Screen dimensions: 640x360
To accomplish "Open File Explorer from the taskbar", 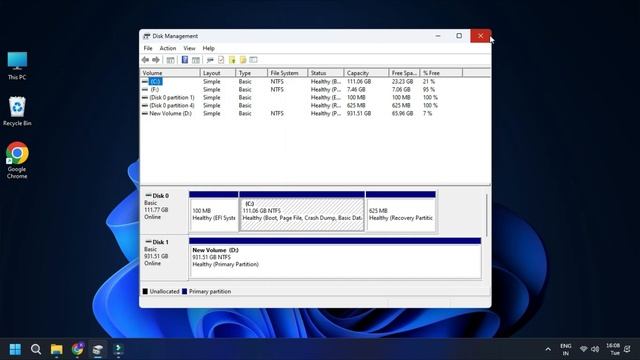I will pyautogui.click(x=56, y=349).
